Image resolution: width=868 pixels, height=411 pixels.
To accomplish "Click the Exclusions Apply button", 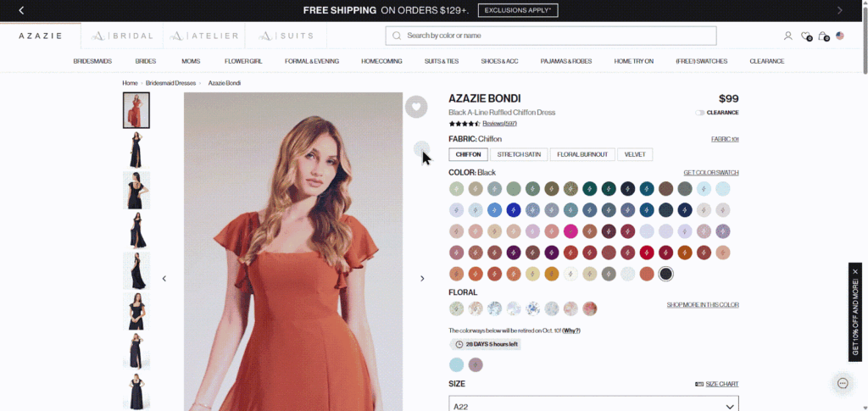I will [518, 10].
